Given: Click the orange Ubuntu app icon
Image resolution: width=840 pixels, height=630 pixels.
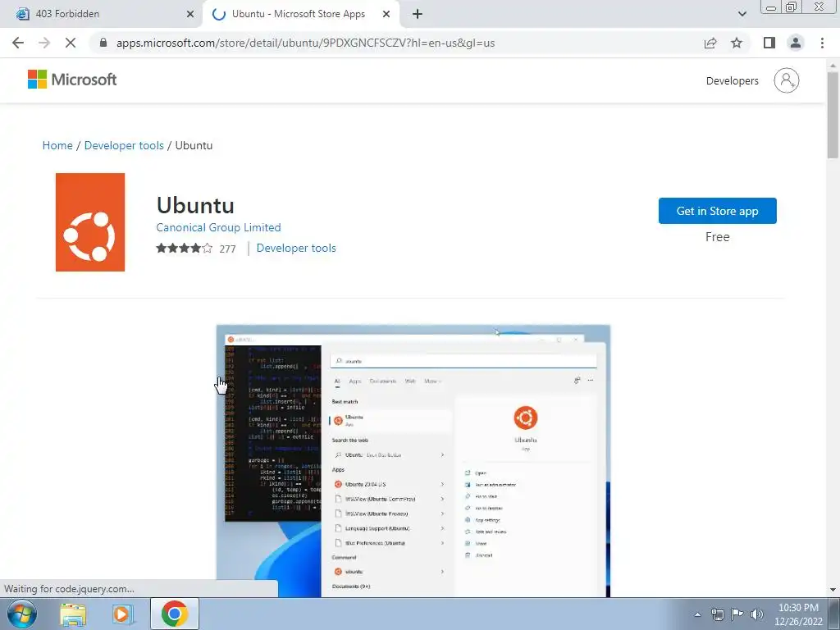Looking at the screenshot, I should pyautogui.click(x=90, y=221).
